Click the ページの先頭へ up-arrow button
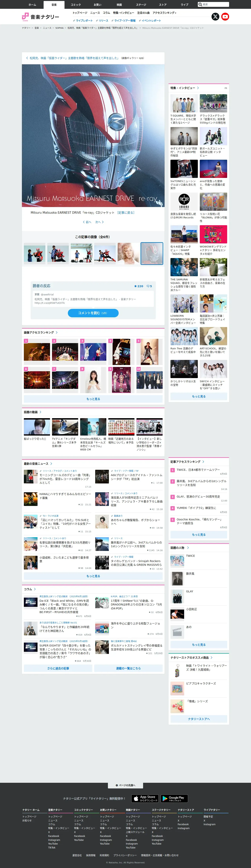251x868 pixels. coord(125,785)
